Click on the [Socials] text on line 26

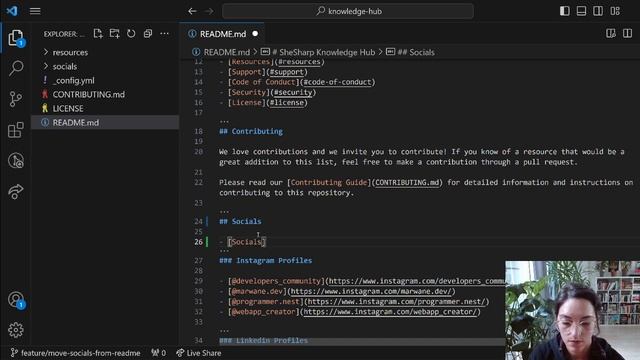247,242
